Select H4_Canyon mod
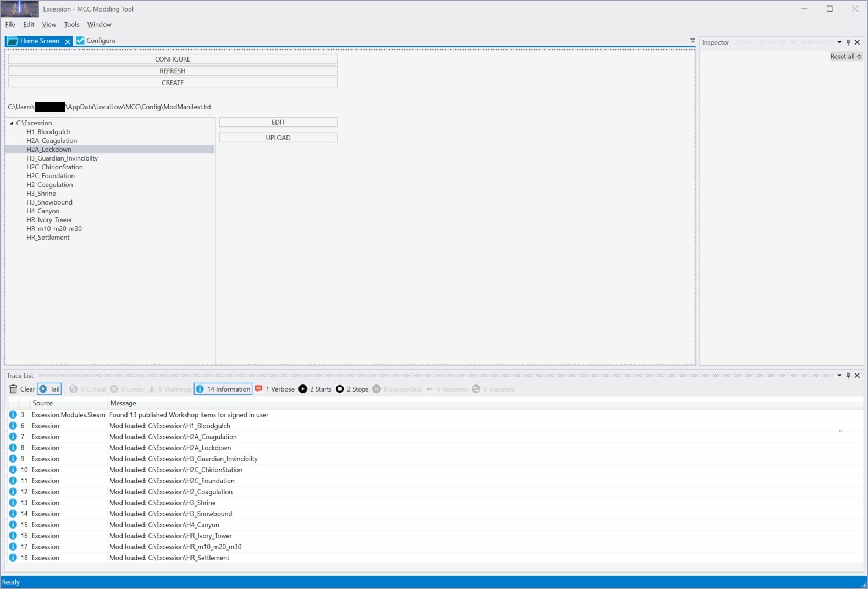The image size is (868, 589). point(43,211)
